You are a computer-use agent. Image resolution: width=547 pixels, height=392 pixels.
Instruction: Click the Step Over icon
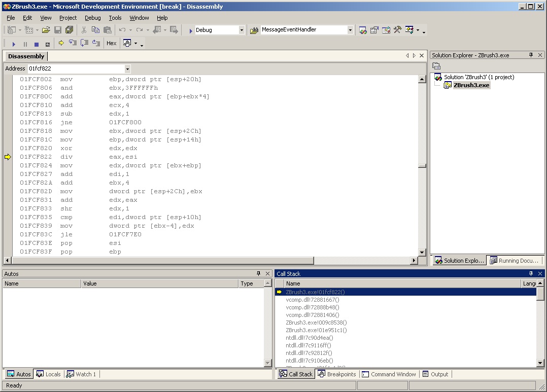pyautogui.click(x=84, y=44)
